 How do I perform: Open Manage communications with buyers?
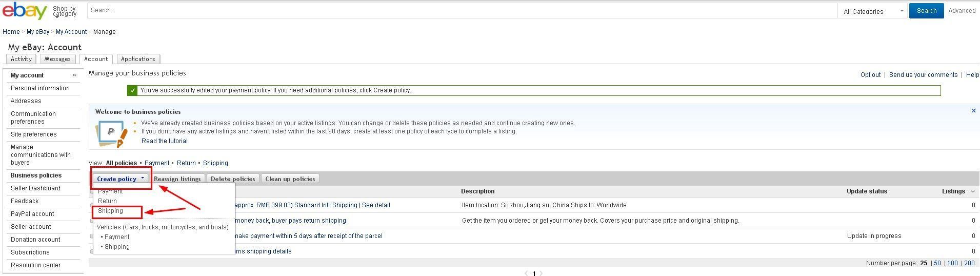(41, 155)
